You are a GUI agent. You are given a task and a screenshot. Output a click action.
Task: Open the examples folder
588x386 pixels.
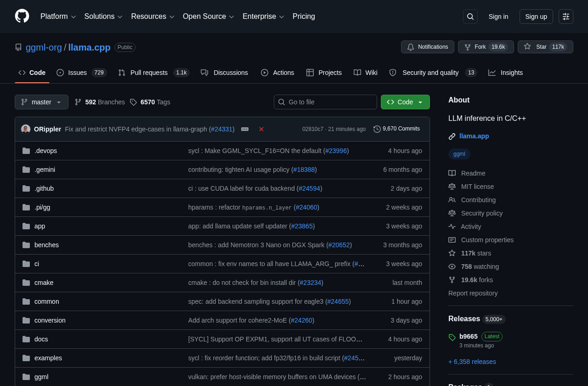click(x=48, y=358)
